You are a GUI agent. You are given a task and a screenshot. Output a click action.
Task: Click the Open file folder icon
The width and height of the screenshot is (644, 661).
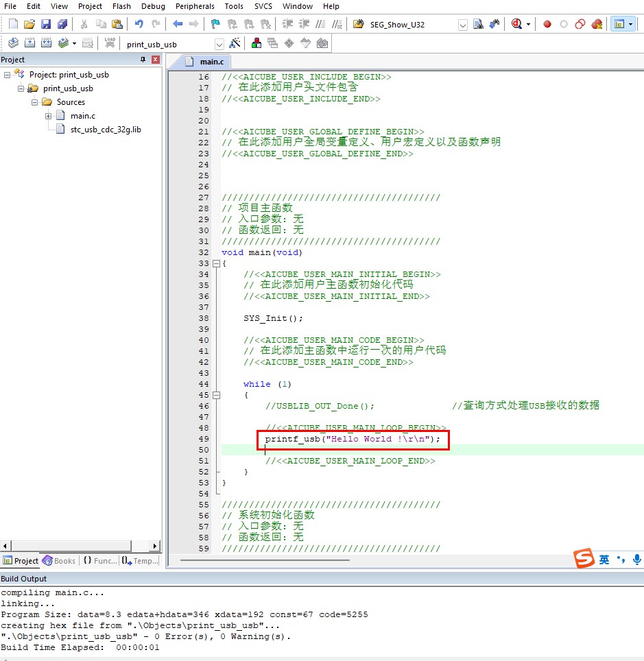pyautogui.click(x=29, y=24)
